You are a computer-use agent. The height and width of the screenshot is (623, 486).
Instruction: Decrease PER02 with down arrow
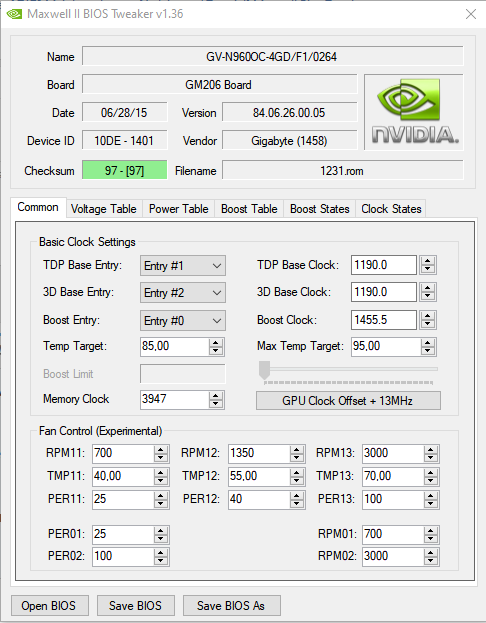[161, 561]
